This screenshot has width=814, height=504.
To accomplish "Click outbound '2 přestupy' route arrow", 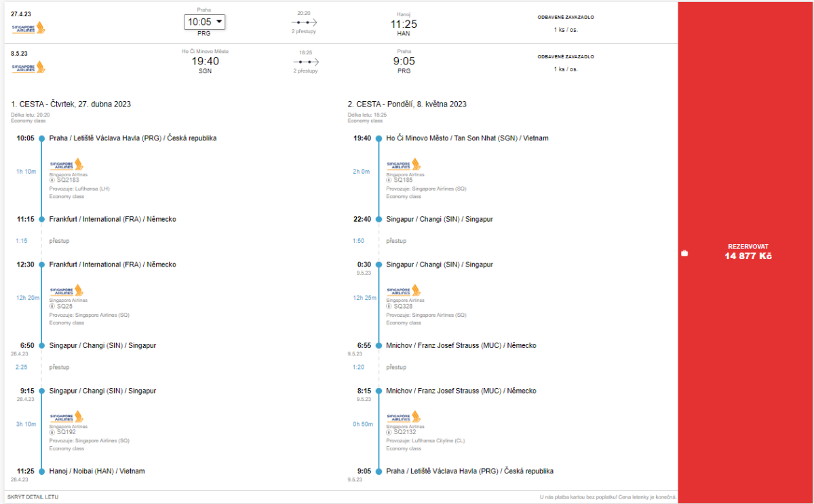I will [305, 22].
